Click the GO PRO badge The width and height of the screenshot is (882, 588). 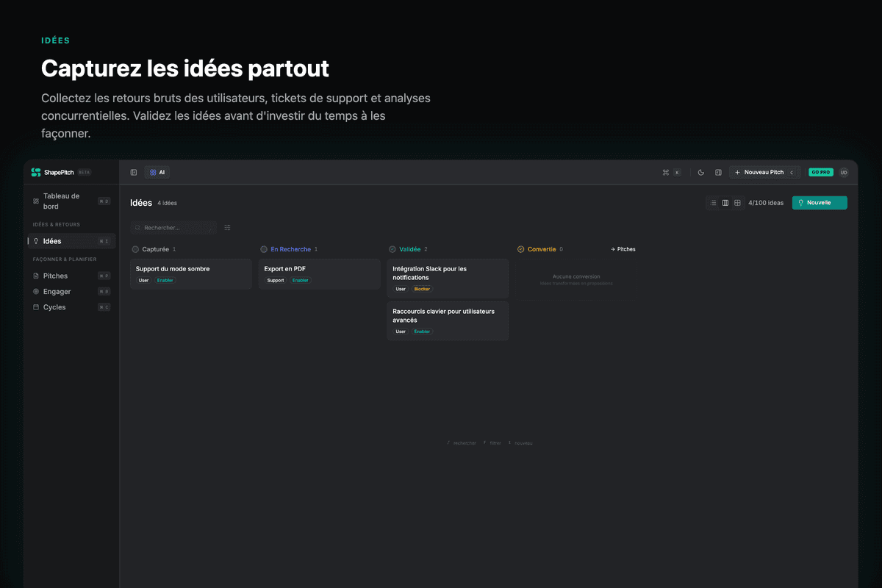coord(820,173)
